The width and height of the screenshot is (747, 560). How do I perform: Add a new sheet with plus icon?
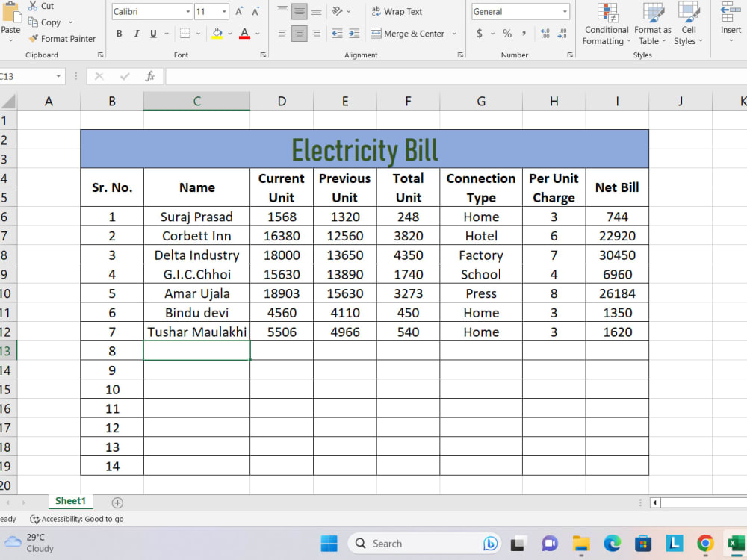pos(117,503)
